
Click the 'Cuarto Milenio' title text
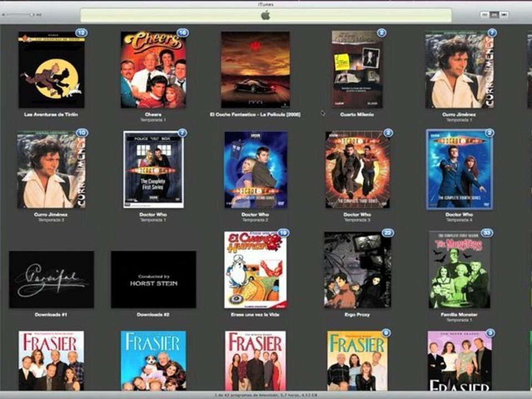click(357, 115)
